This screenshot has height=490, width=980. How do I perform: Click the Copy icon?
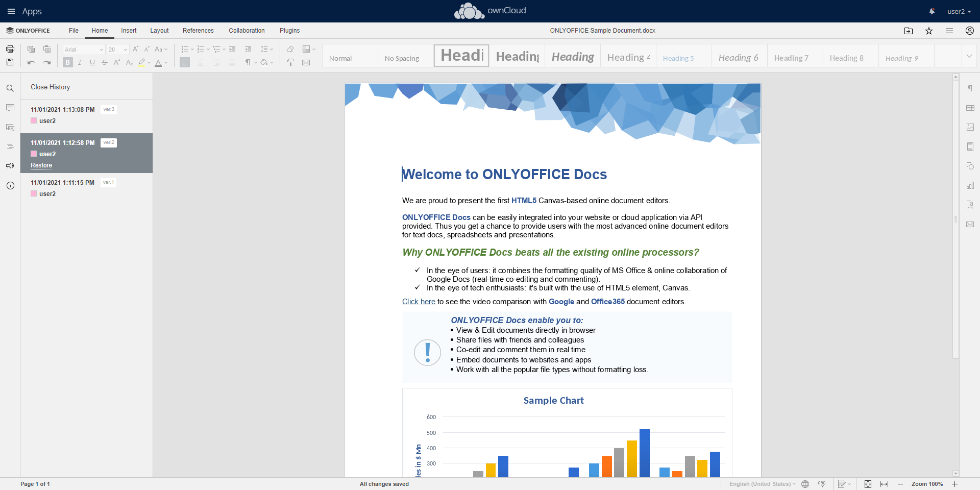tap(31, 49)
